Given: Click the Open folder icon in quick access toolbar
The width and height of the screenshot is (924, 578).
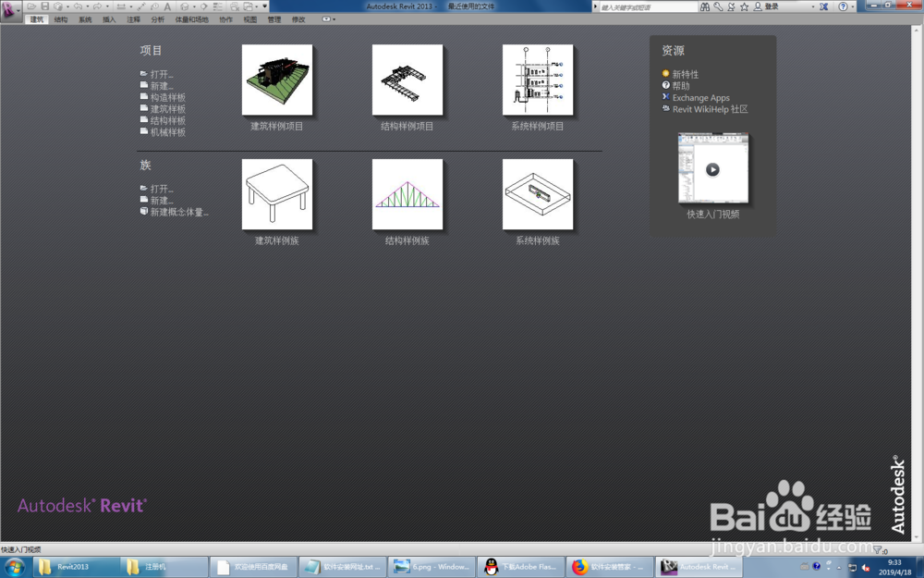Looking at the screenshot, I should point(31,6).
